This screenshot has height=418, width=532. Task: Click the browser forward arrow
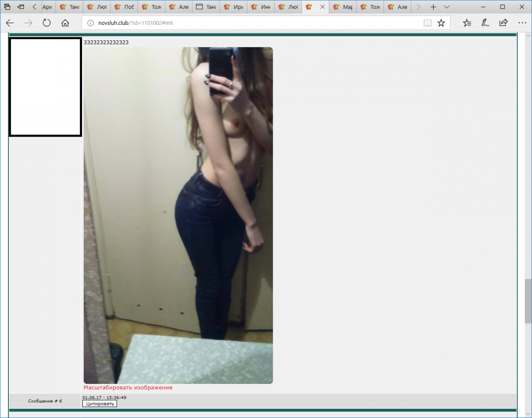(x=28, y=23)
